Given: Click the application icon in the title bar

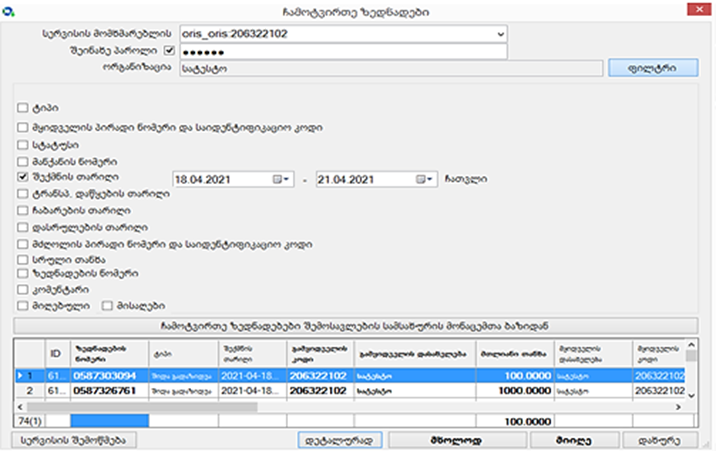Looking at the screenshot, I should tap(10, 10).
